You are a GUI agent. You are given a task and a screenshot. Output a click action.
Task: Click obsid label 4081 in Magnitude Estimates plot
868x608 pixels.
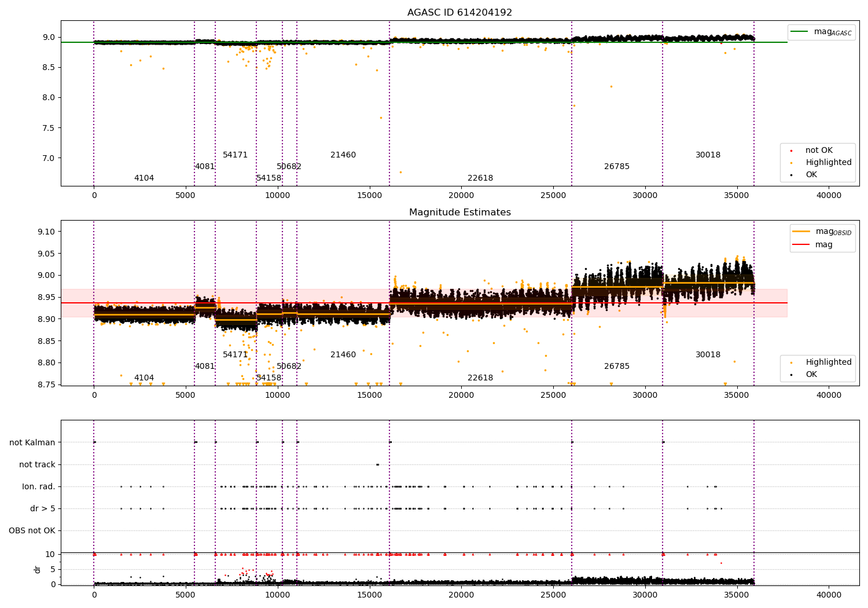coord(205,367)
